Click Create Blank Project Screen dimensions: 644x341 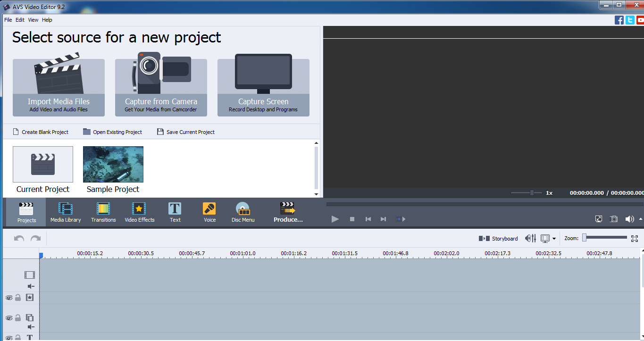41,132
